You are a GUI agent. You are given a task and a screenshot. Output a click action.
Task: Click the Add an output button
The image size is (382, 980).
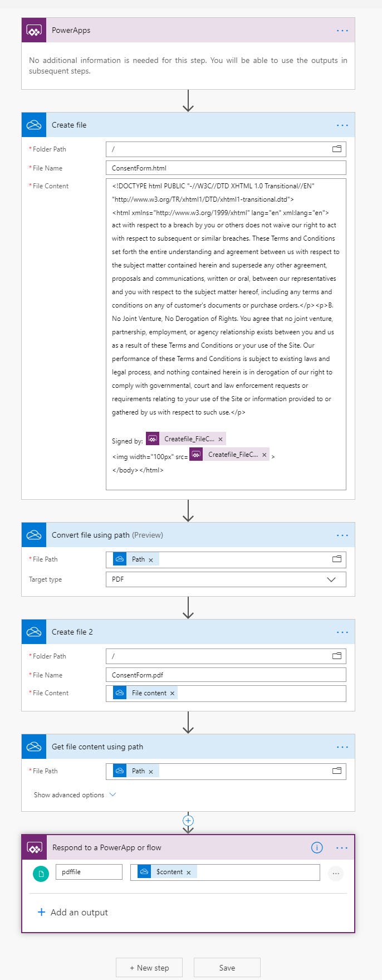(72, 912)
